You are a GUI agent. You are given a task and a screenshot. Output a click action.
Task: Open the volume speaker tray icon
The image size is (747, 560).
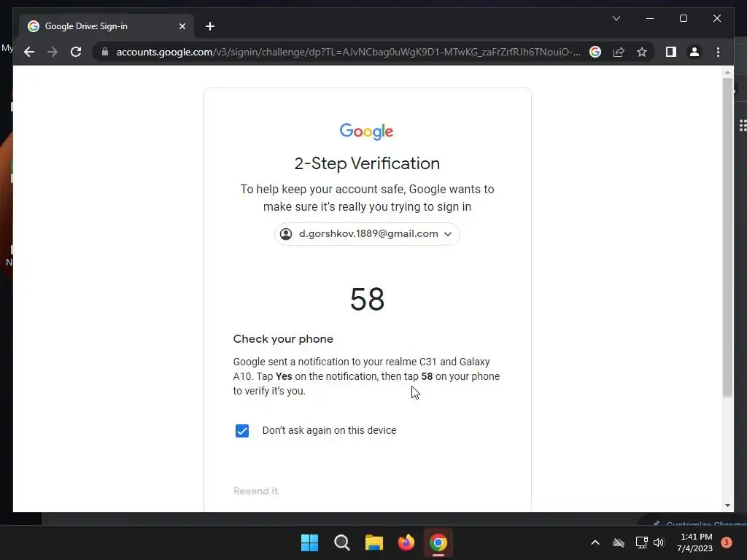click(x=659, y=542)
